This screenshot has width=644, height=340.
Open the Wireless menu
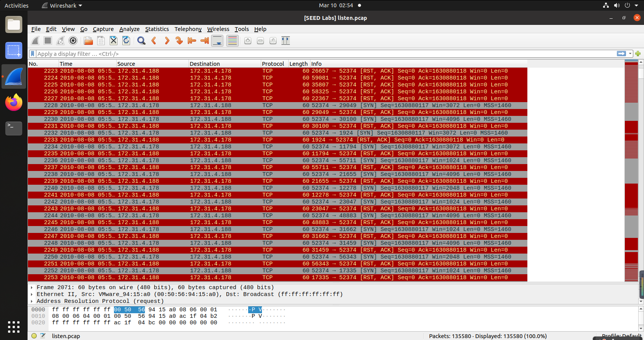click(x=218, y=29)
